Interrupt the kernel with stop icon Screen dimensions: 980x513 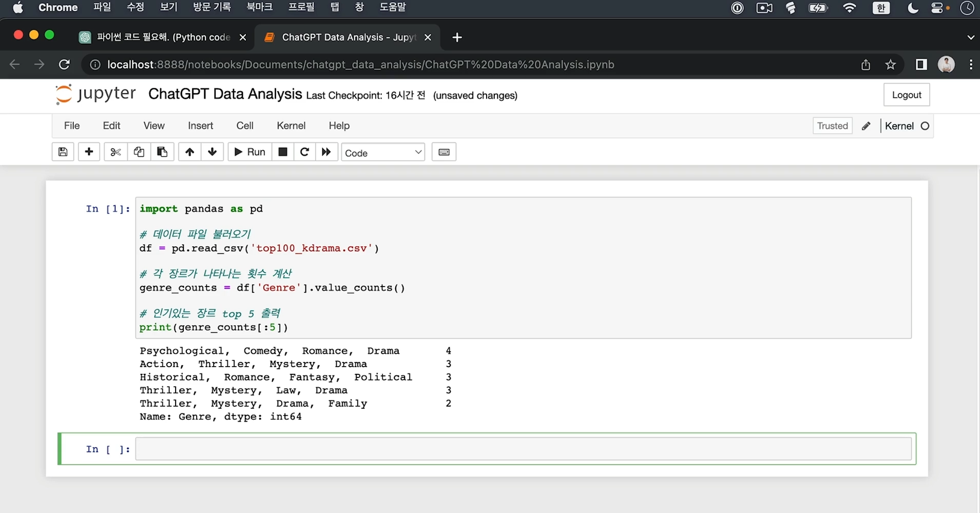283,152
